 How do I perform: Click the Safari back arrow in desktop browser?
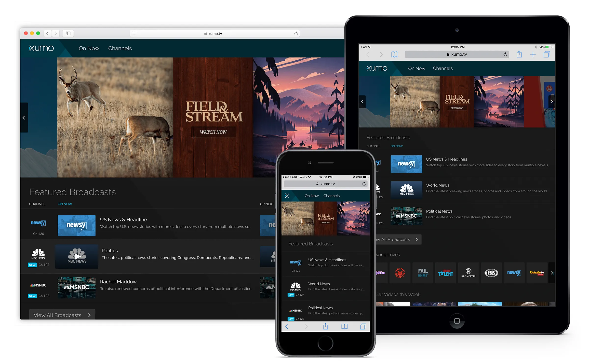[x=48, y=33]
